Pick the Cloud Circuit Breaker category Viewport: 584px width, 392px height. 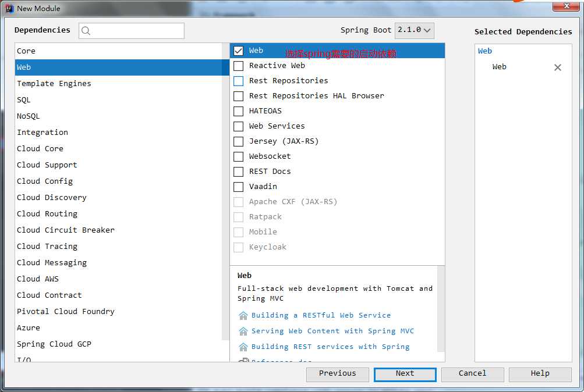click(x=119, y=230)
